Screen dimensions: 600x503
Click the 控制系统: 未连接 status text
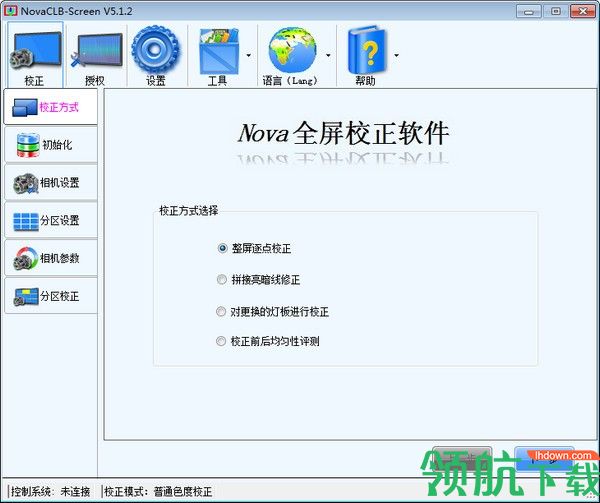pos(50,492)
